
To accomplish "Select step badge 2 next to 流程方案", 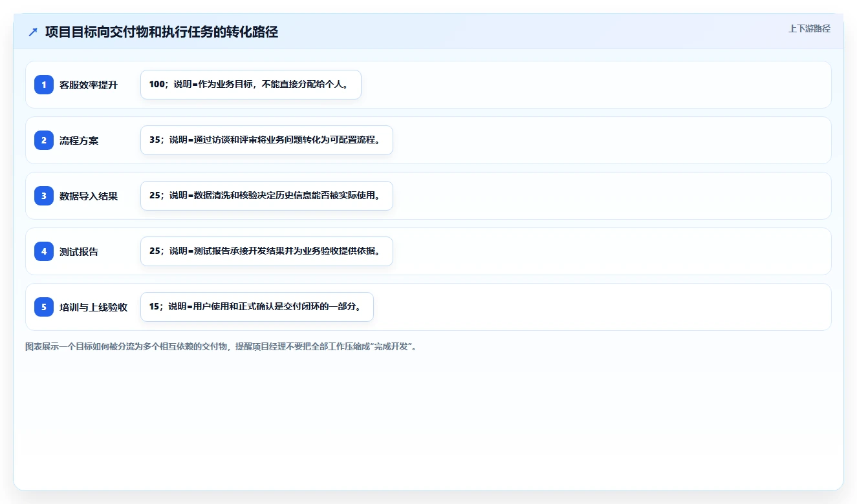I will (44, 140).
